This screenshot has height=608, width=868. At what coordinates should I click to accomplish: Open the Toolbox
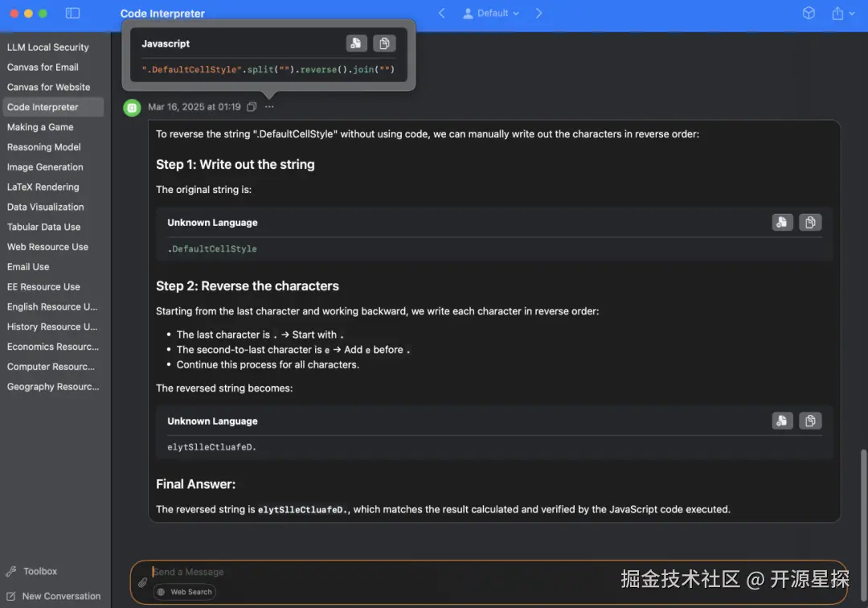pos(32,571)
